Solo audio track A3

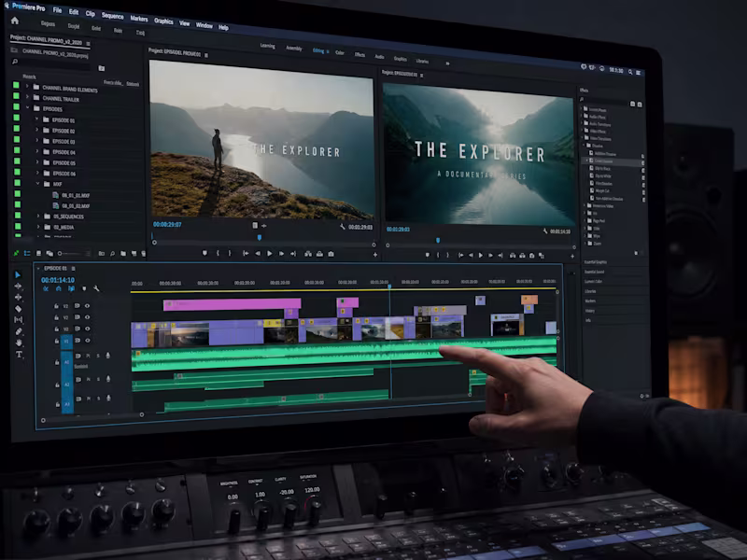99,399
